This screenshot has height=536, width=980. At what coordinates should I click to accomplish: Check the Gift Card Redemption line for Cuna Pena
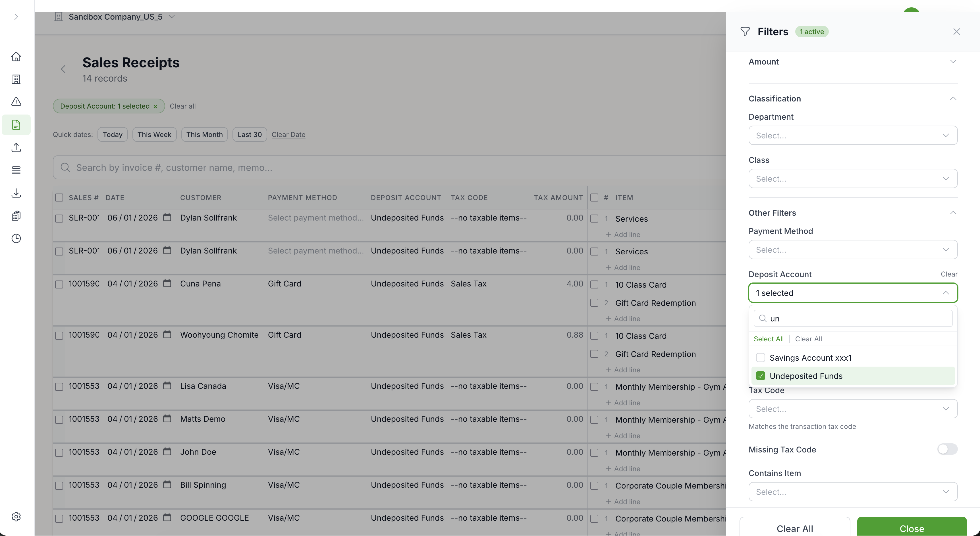594,303
